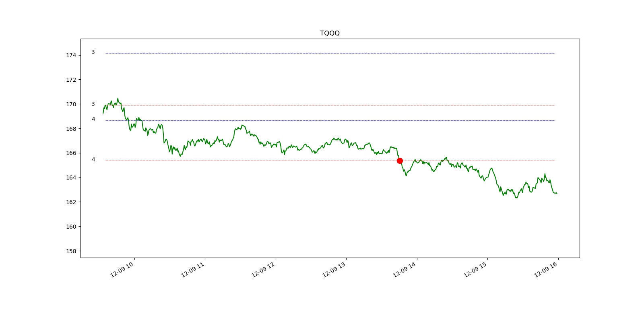Screen dimensions: 644x322
Task: Click the x-axis label 12-09 13
Action: point(334,270)
